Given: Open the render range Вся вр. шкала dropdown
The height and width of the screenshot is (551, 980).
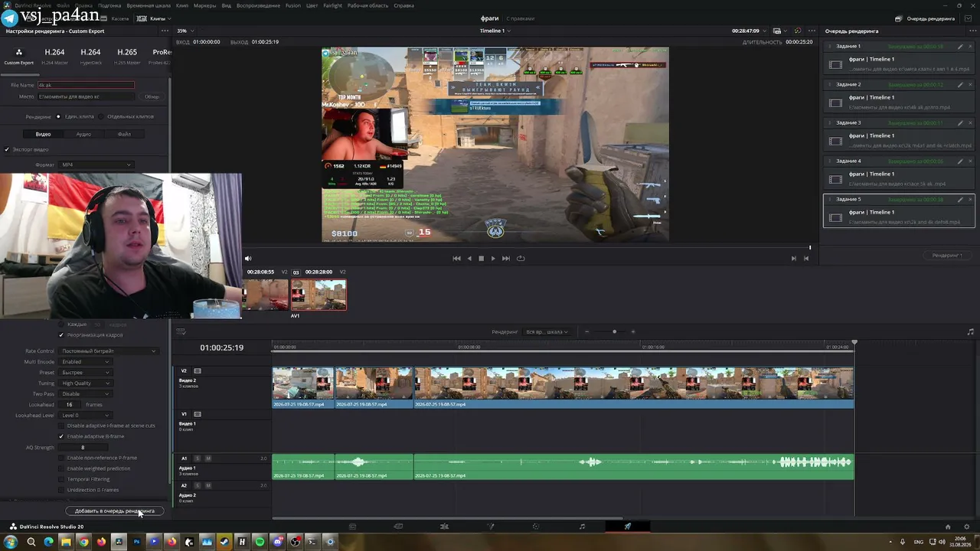Looking at the screenshot, I should pyautogui.click(x=547, y=332).
